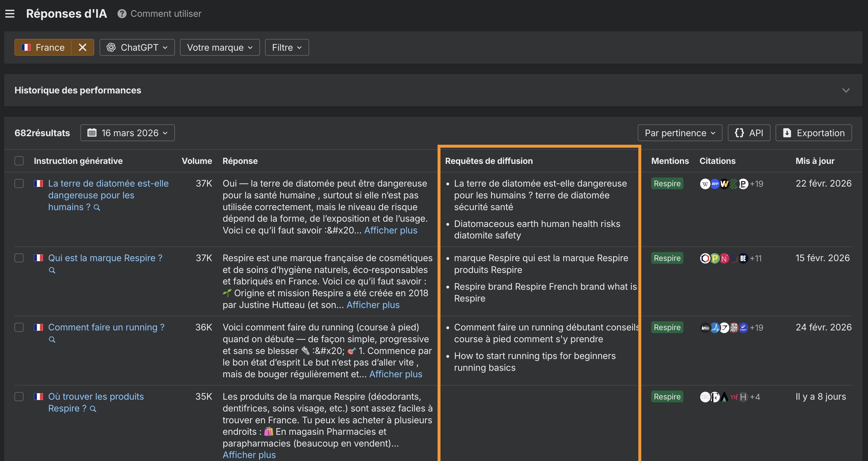Viewport: 868px width, 461px height.
Task: Remove the France filter with the X
Action: coord(82,47)
